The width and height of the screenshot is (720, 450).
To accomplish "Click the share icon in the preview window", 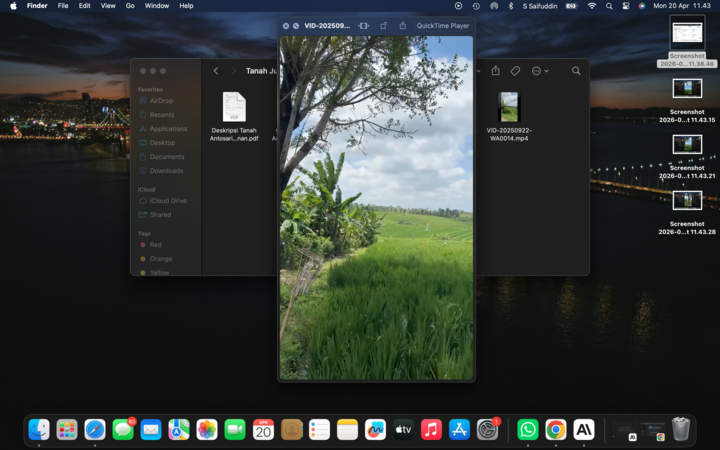I will 402,25.
